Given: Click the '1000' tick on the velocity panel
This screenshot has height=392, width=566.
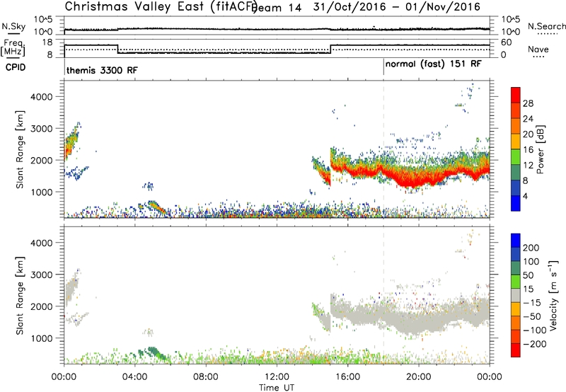Looking at the screenshot, I should (x=41, y=338).
